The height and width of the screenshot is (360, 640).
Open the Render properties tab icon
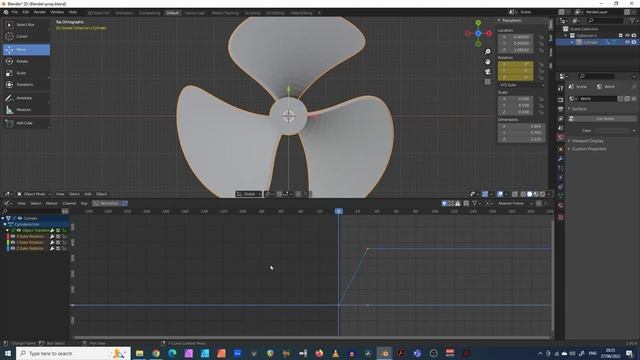pos(560,100)
